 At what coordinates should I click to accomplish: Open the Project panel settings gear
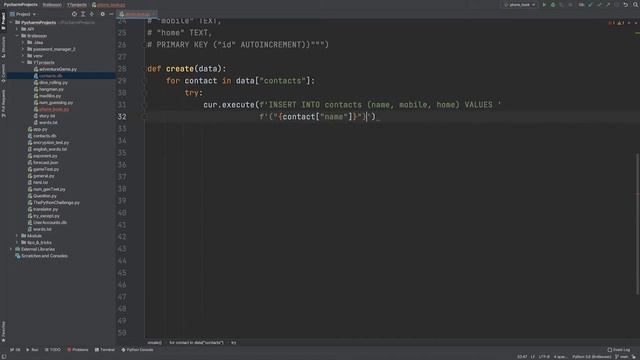tap(102, 14)
